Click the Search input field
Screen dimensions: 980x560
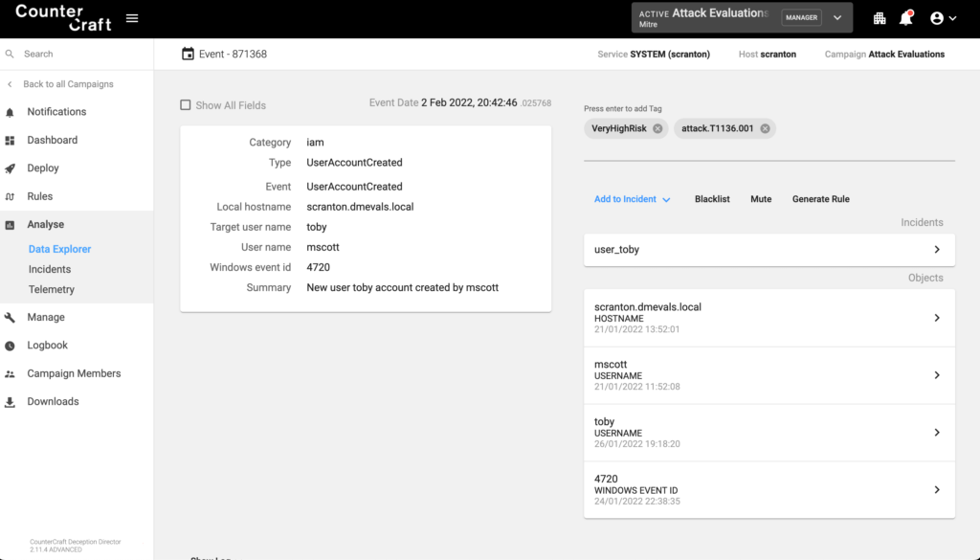(81, 55)
